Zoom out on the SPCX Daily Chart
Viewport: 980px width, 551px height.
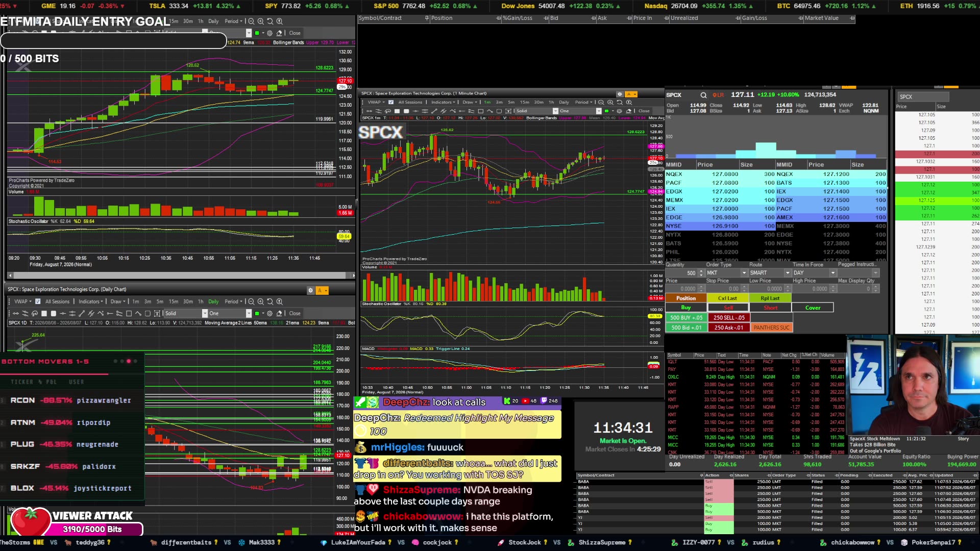click(x=251, y=302)
